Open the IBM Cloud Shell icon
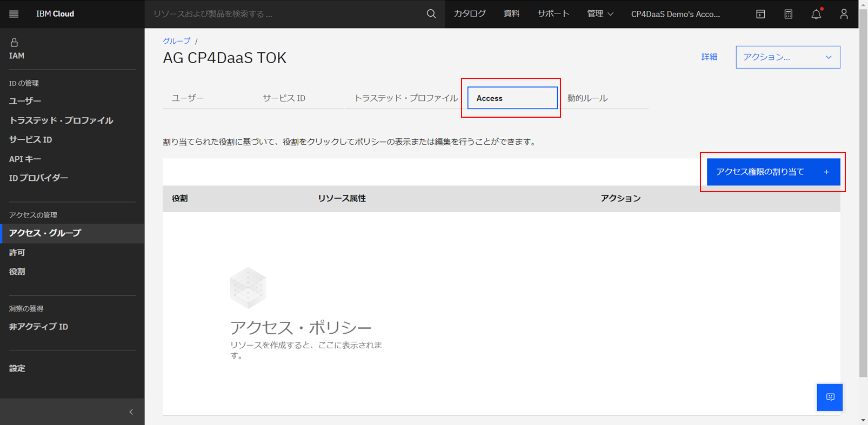 click(760, 14)
